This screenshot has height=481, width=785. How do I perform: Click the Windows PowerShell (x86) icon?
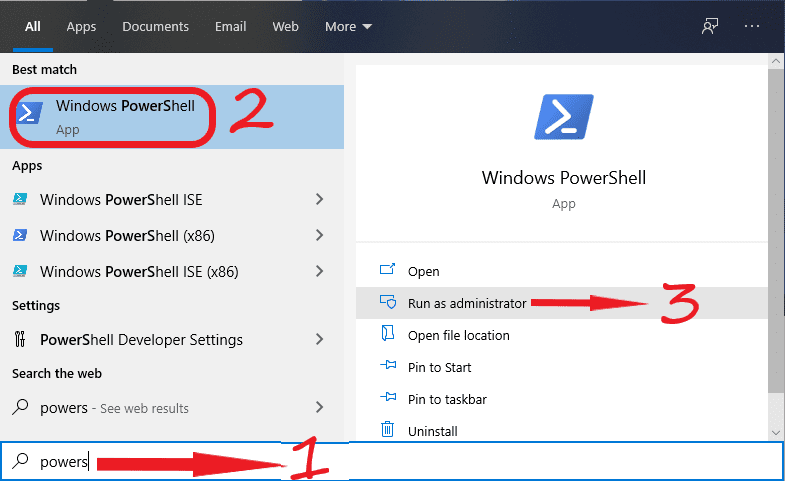pos(20,235)
